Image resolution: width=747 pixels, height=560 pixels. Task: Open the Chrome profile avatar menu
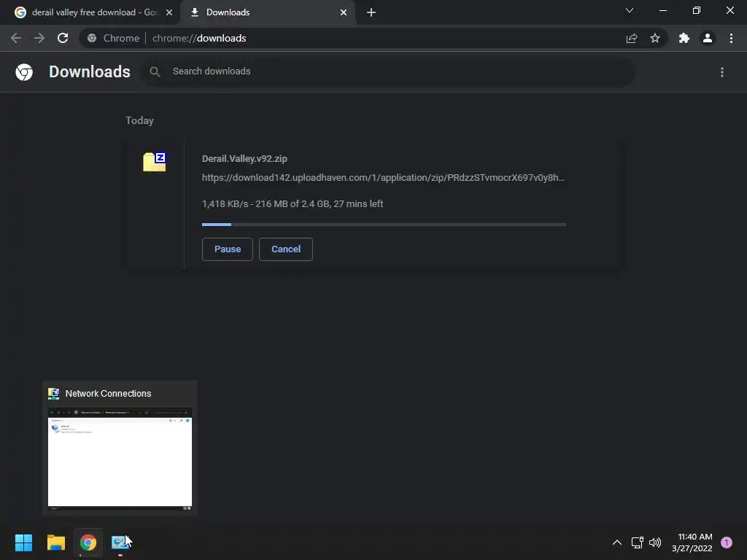click(708, 38)
